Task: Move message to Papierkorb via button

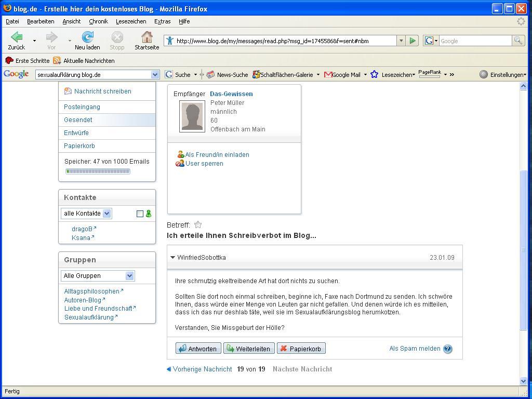Action: pyautogui.click(x=301, y=349)
